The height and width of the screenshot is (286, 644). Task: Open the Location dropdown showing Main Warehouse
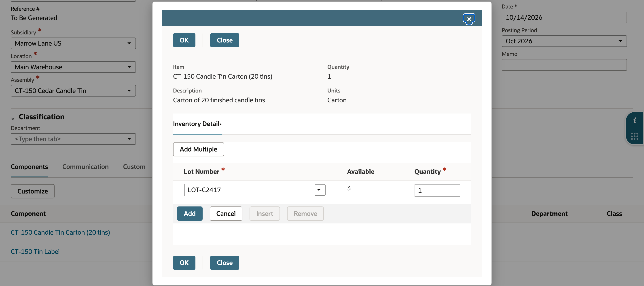coord(73,67)
